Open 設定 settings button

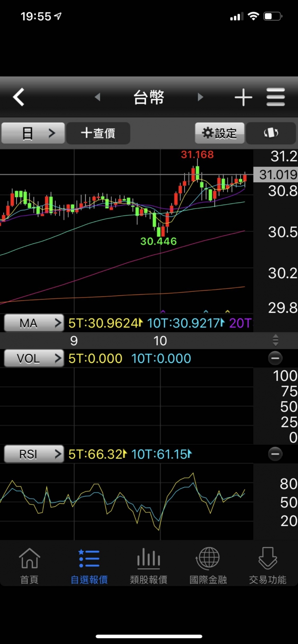(220, 133)
